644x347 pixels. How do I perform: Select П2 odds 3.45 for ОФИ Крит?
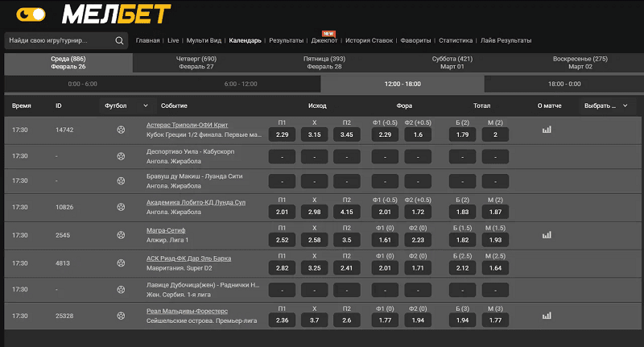tap(347, 134)
